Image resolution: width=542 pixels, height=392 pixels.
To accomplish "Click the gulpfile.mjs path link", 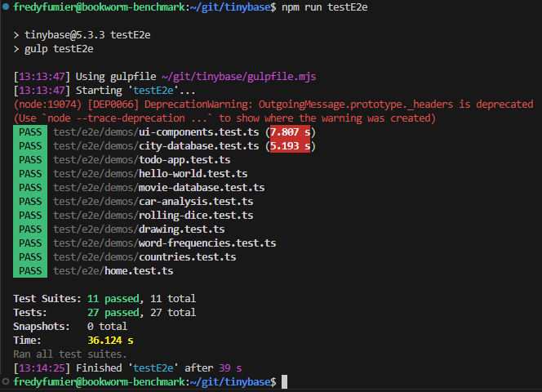I will (x=238, y=77).
